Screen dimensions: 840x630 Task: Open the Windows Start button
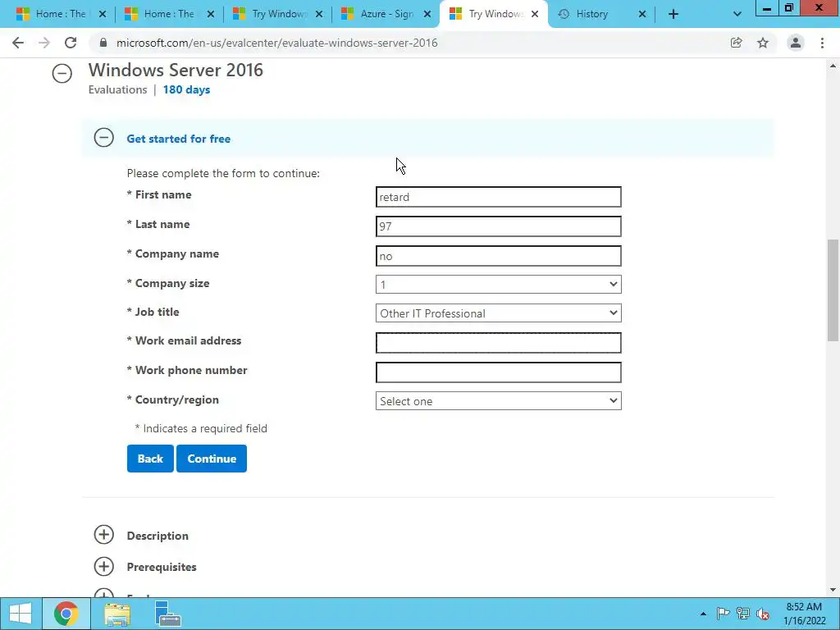21,614
